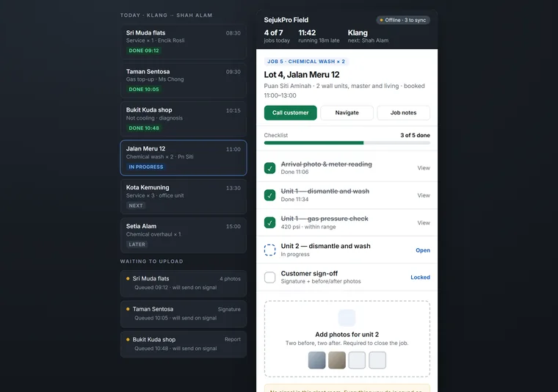This screenshot has width=558, height=392.
Task: Open queued Bukit Kuda shop Report upload
Action: click(184, 344)
